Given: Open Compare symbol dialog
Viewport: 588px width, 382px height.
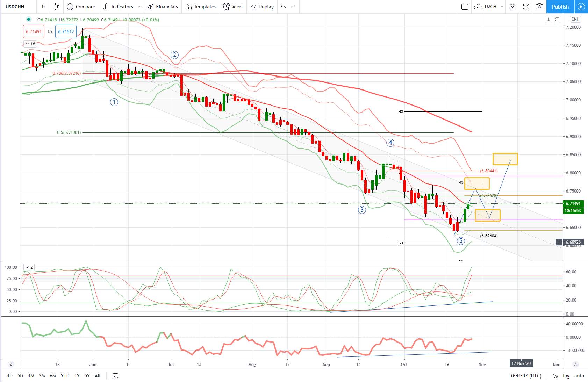Looking at the screenshot, I should click(81, 7).
